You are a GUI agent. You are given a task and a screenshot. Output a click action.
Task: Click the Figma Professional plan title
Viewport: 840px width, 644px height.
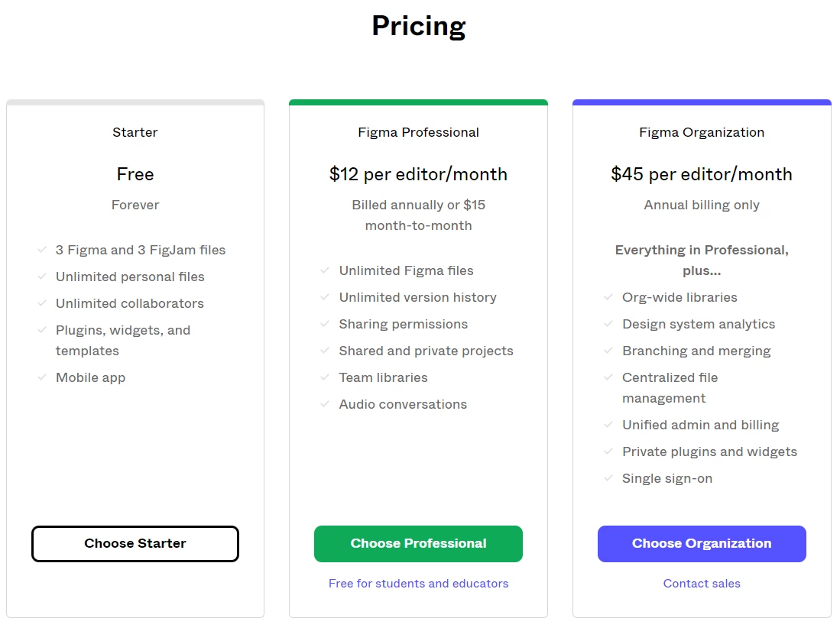click(418, 132)
